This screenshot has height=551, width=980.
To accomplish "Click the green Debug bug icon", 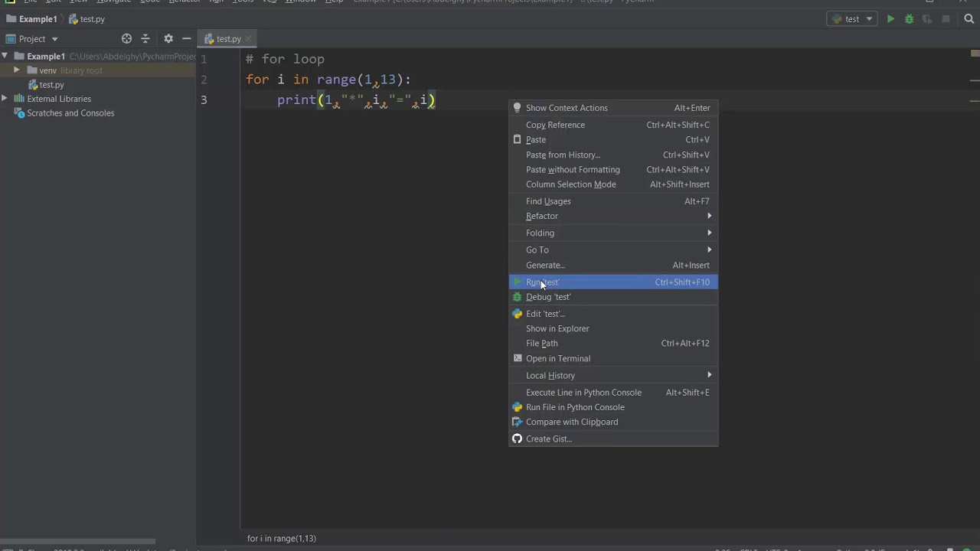I will (x=909, y=19).
